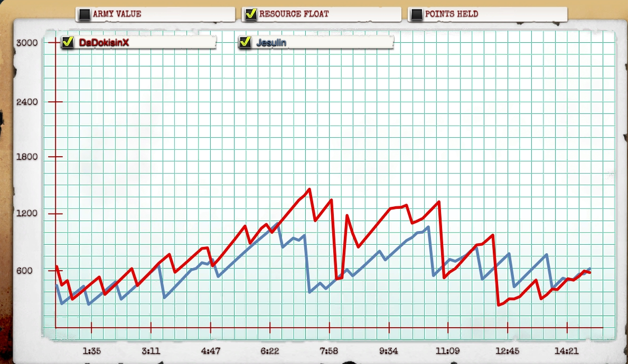Click the 11:09 time marker

pos(447,351)
